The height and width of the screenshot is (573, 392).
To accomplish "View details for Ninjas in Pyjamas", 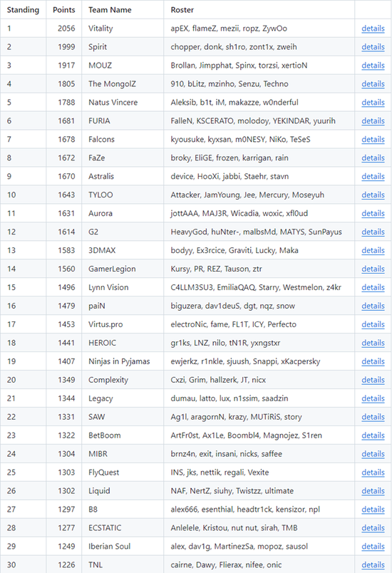I will click(x=373, y=361).
